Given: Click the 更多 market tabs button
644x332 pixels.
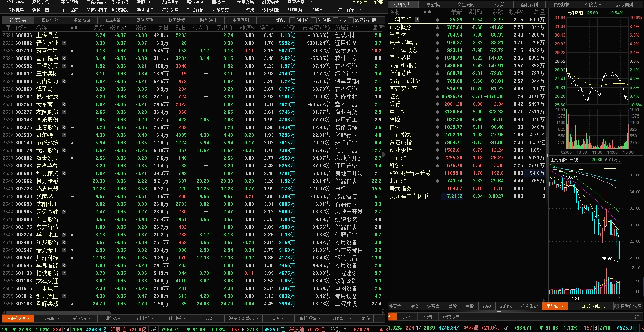Looking at the screenshot, I should tap(365, 318).
